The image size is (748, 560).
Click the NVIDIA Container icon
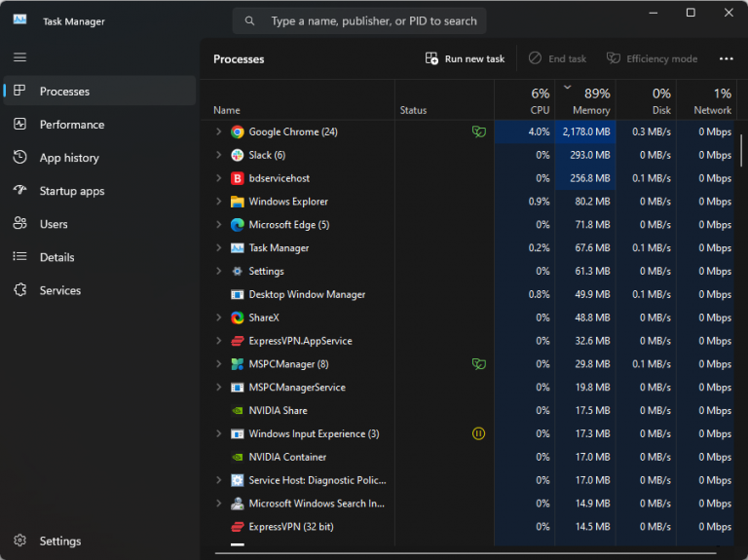click(x=237, y=457)
